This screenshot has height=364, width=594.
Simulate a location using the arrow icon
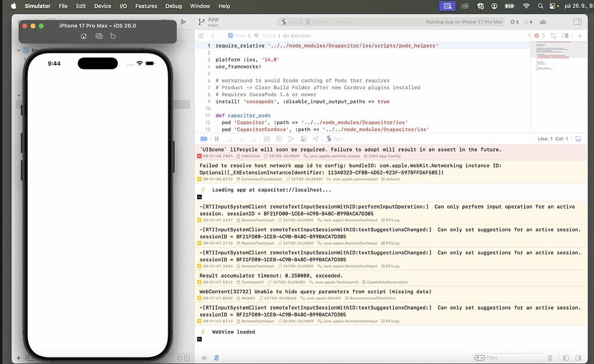pos(315,139)
